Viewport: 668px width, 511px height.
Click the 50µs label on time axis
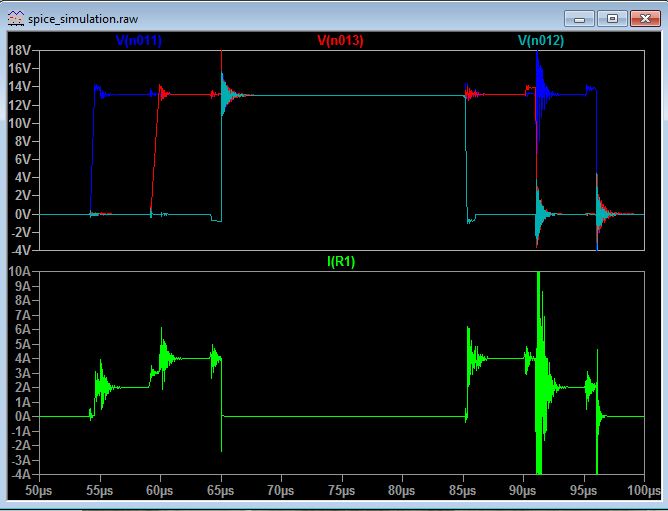click(38, 490)
